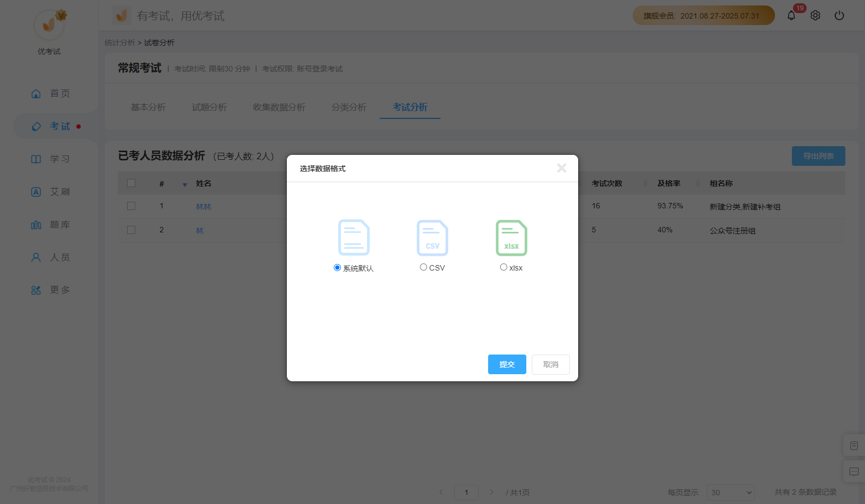Click the book icon beside 学习
Screen dimensions: 865x504
coord(36,159)
